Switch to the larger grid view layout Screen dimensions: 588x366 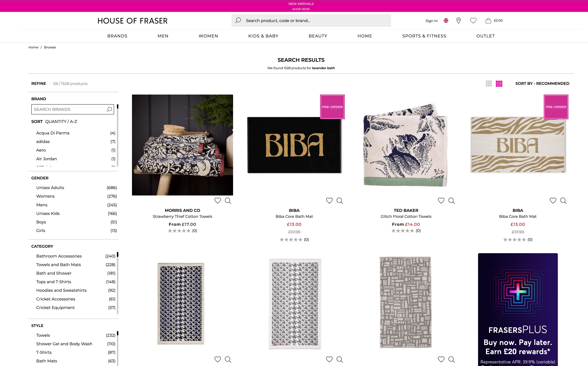489,84
